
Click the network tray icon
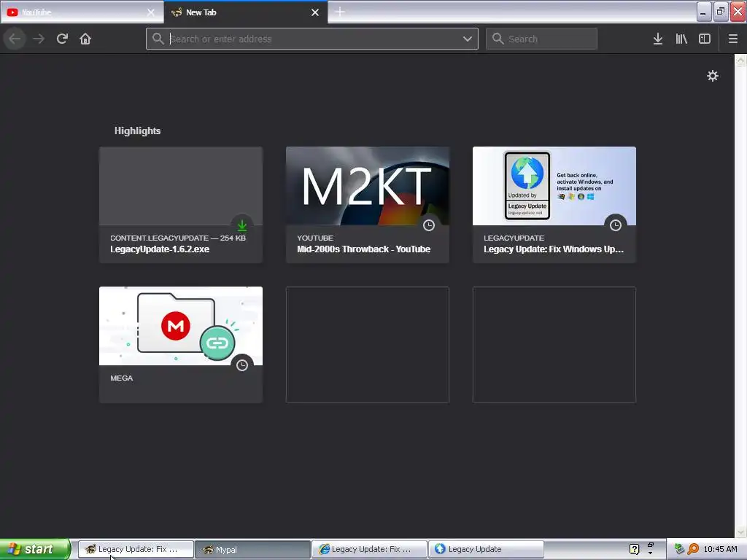click(679, 549)
